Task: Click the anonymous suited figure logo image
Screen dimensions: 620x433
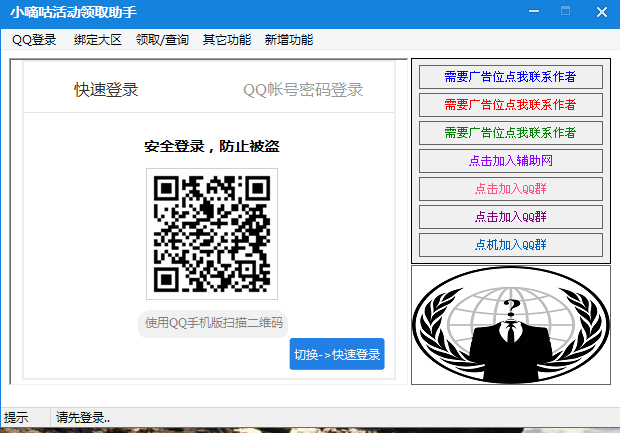Action: coord(511,325)
